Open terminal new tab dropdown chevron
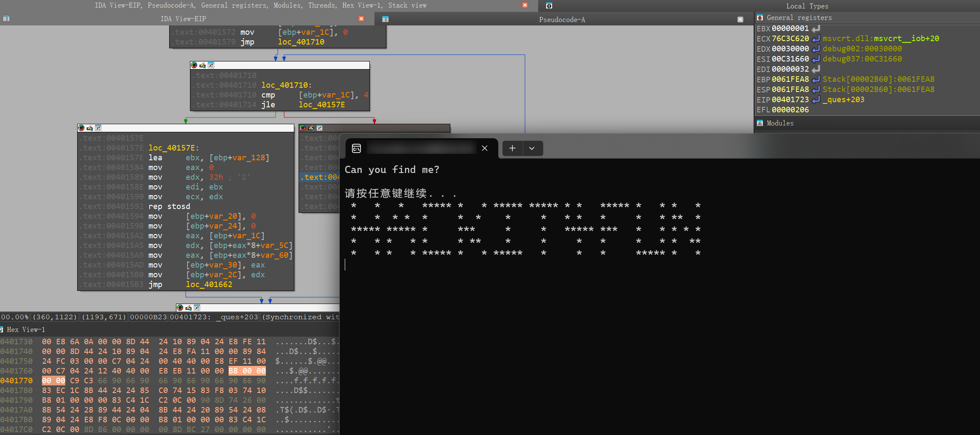 pos(532,148)
